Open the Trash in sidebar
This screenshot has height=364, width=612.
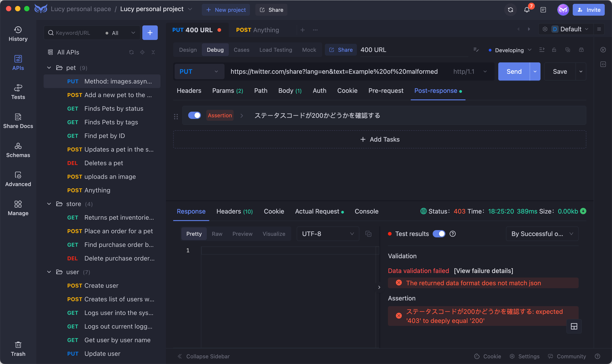coord(18,349)
